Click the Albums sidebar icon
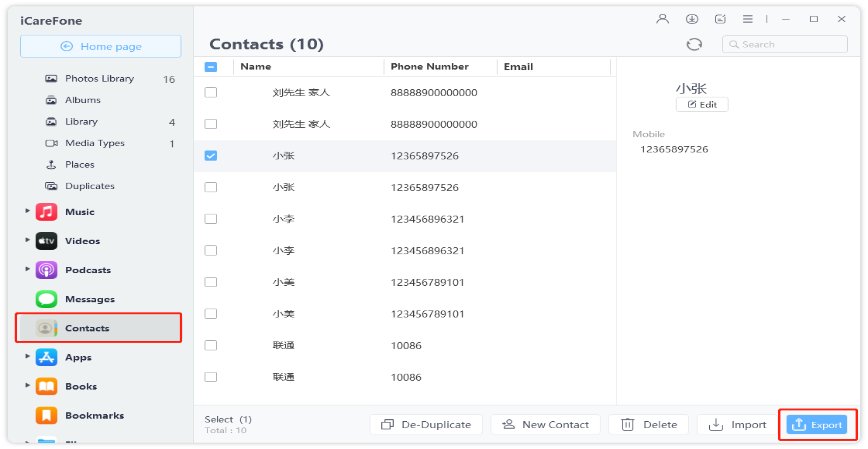868x449 pixels. 51,100
